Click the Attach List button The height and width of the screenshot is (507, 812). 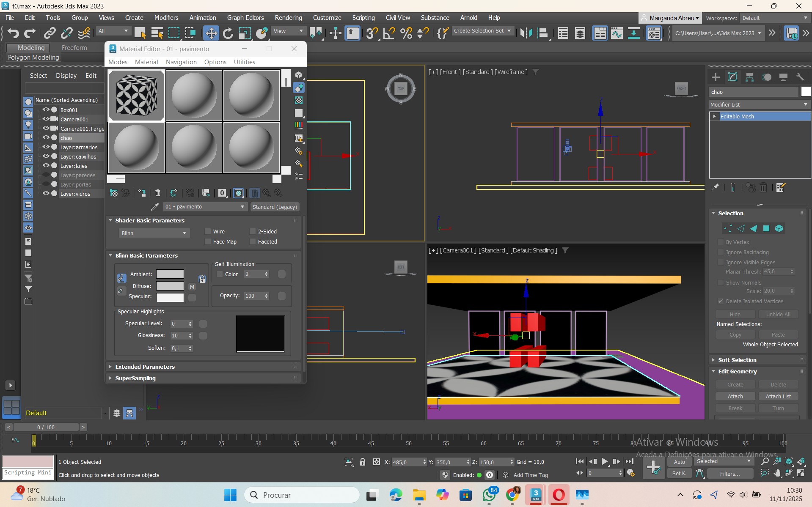pyautogui.click(x=778, y=396)
